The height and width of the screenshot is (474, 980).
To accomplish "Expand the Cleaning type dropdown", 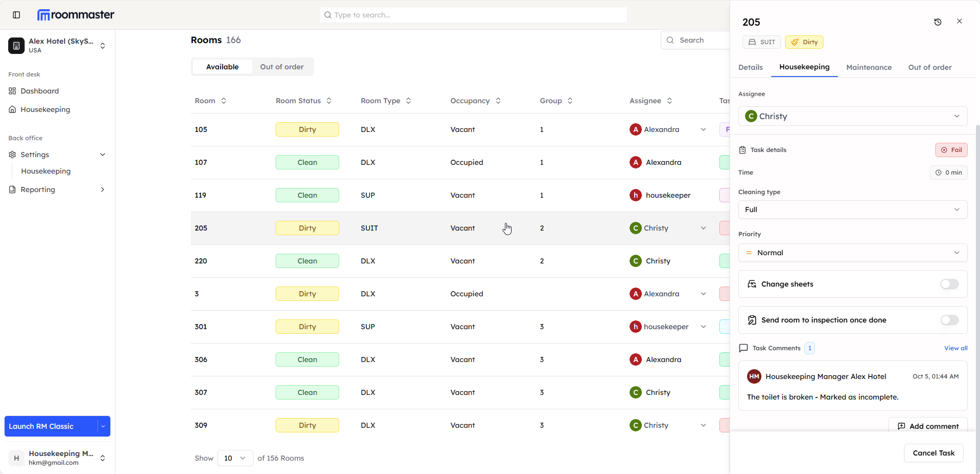I will point(852,210).
